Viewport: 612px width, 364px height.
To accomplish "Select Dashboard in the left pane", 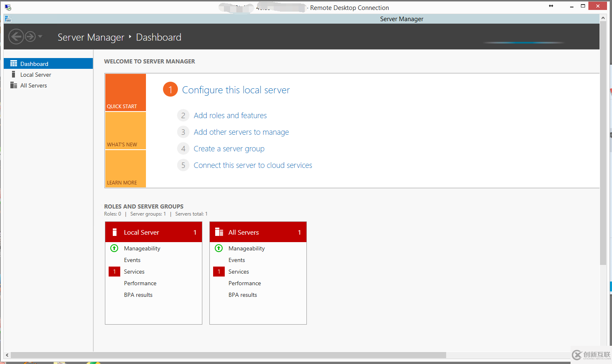I will pyautogui.click(x=48, y=63).
